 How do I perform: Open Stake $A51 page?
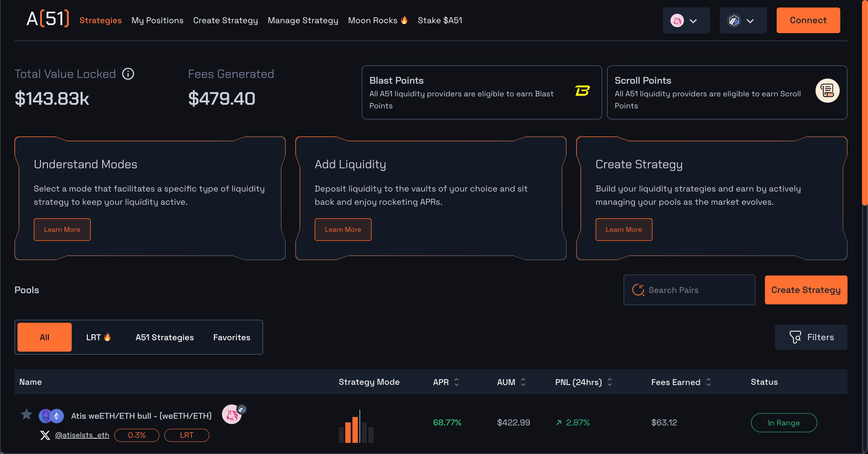(440, 20)
